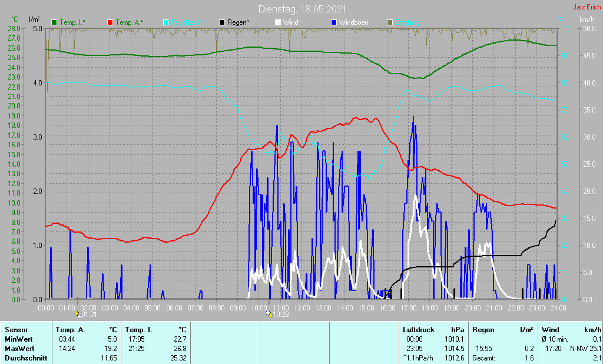This screenshot has height=364, width=603.
Task: Click the chart title 'Dienstag, 18.05.2021'
Action: pos(302,9)
